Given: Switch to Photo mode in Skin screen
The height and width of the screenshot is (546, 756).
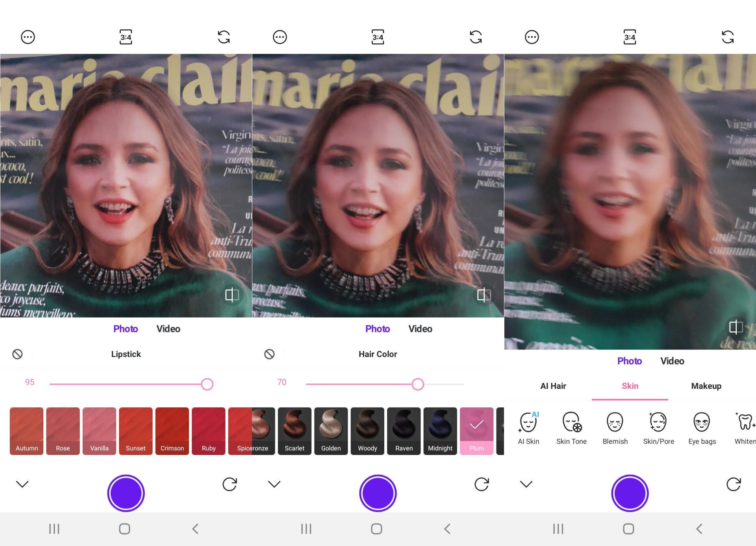Looking at the screenshot, I should click(630, 361).
